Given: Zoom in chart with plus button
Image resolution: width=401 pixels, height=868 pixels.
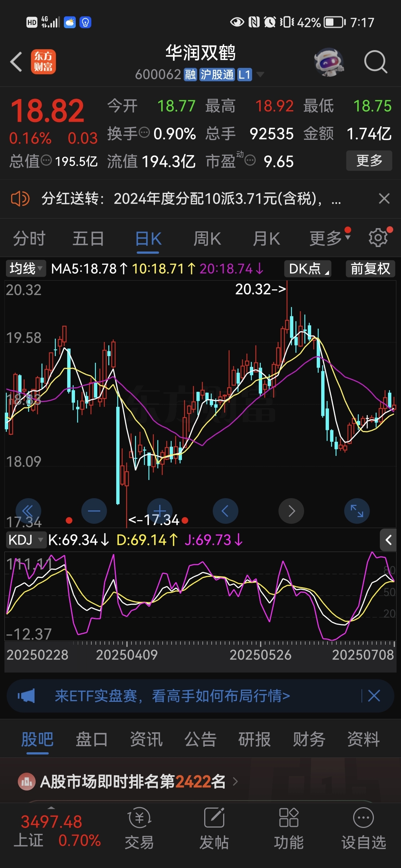Looking at the screenshot, I should [160, 511].
